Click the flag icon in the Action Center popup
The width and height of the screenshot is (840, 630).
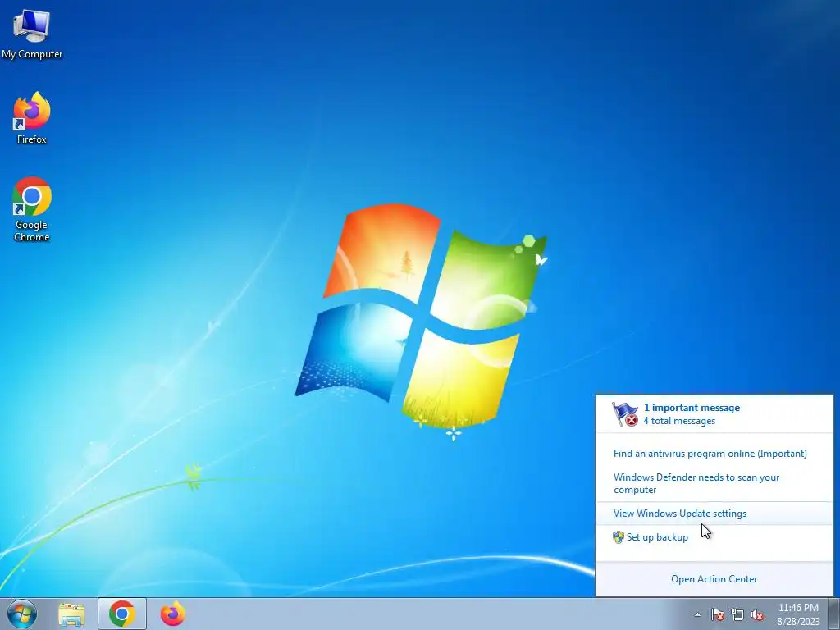(625, 414)
